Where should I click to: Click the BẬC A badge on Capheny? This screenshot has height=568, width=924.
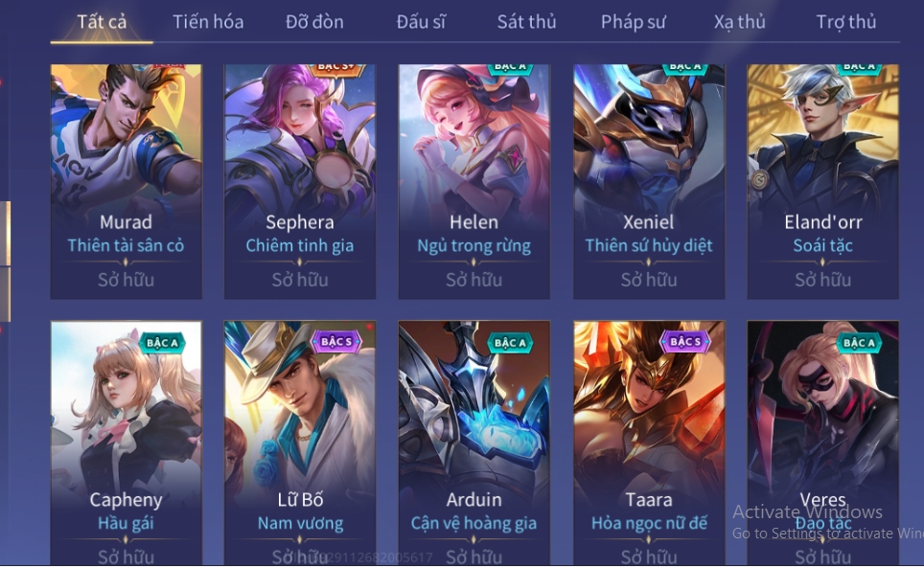coord(162,343)
